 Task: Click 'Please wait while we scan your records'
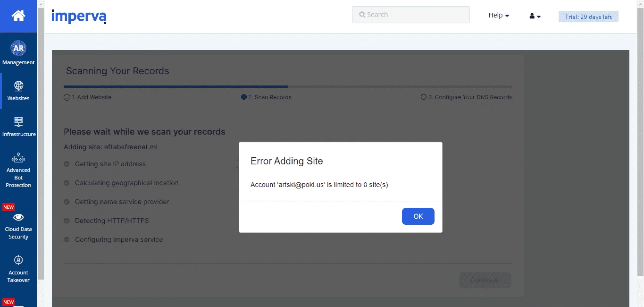144,132
